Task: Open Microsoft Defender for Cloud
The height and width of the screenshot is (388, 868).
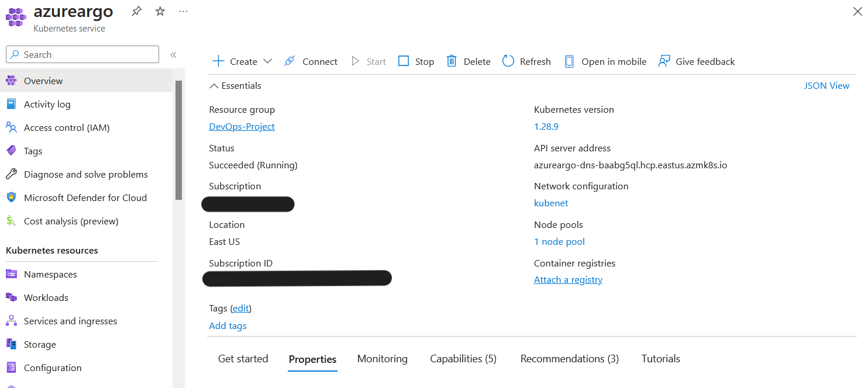Action: [x=85, y=198]
